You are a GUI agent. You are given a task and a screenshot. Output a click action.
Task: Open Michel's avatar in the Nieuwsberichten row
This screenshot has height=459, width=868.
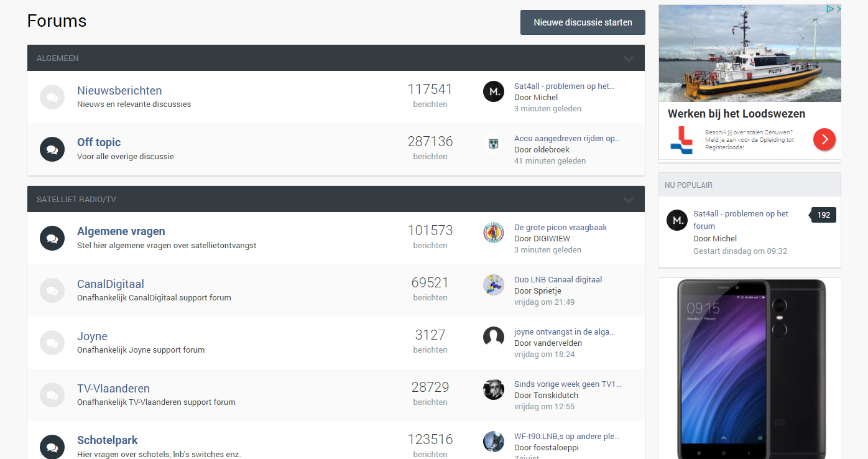click(x=494, y=91)
